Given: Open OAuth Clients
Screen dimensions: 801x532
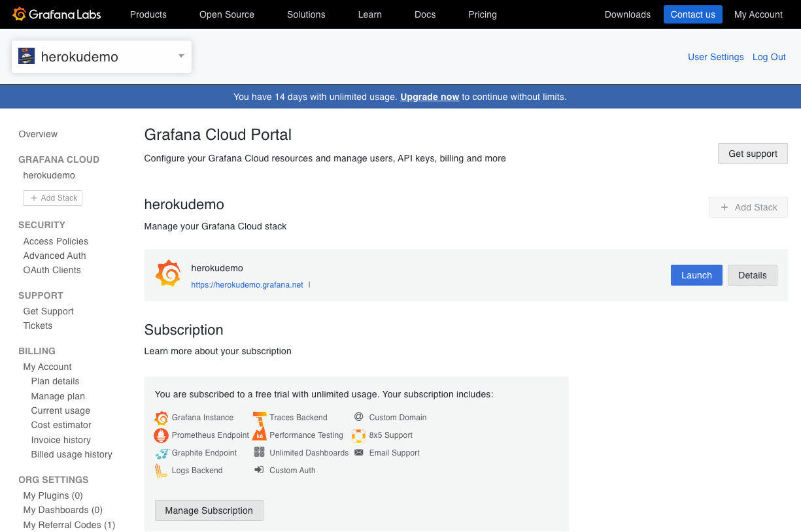Looking at the screenshot, I should click(x=52, y=270).
